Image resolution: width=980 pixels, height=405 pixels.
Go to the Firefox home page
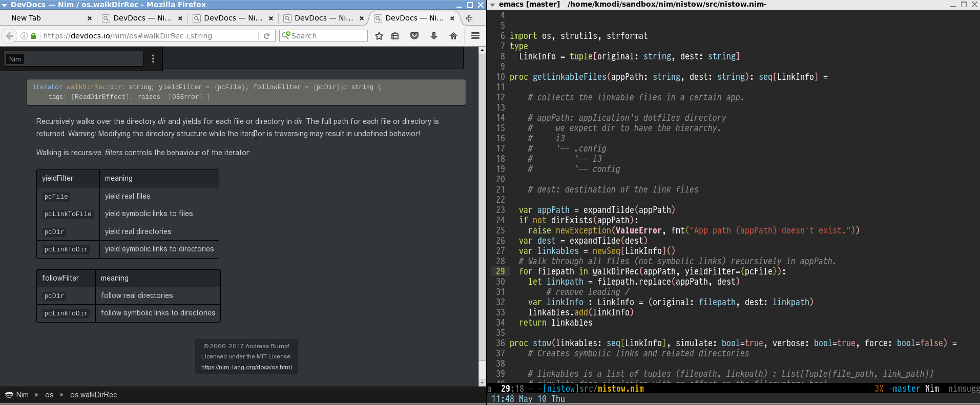coord(453,36)
